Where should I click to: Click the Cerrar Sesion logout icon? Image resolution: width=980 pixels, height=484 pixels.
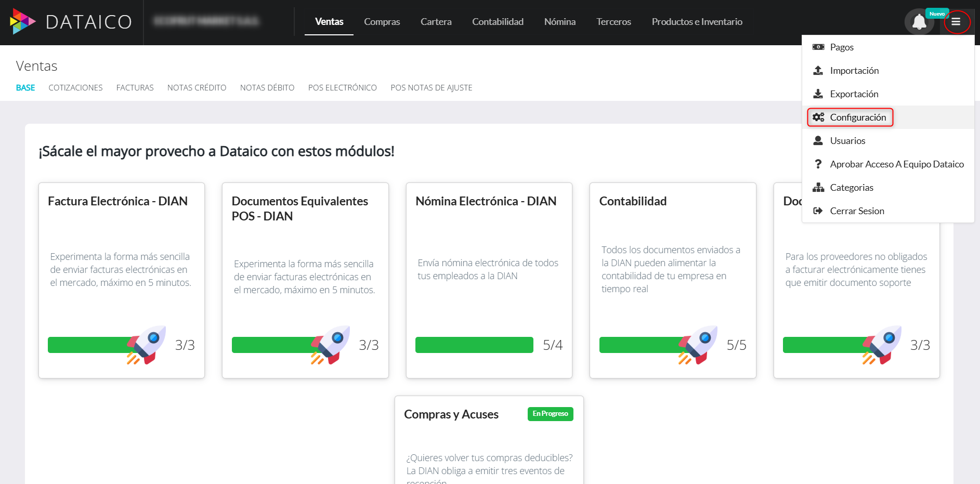tap(818, 211)
